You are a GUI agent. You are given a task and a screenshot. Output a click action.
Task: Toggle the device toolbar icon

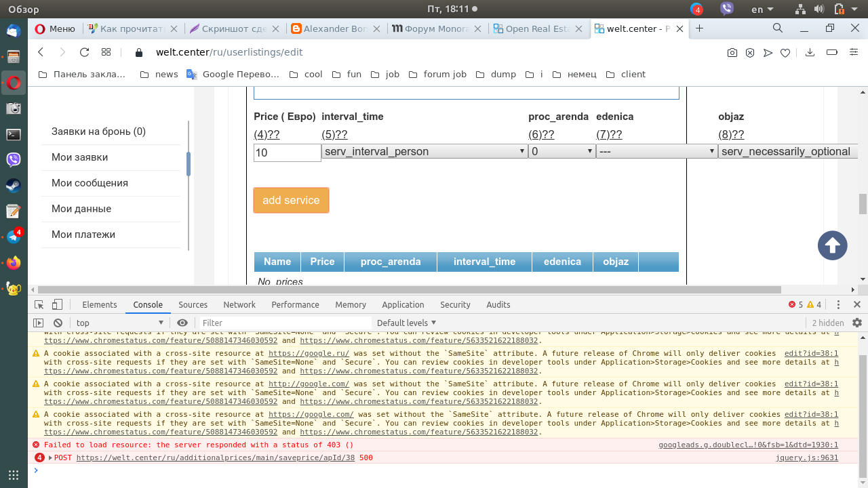point(58,305)
